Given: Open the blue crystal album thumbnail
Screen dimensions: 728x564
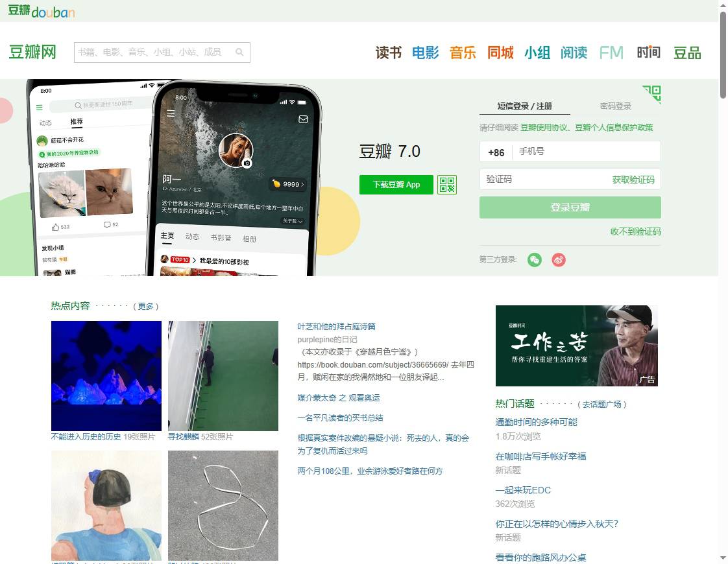Looking at the screenshot, I should point(106,376).
